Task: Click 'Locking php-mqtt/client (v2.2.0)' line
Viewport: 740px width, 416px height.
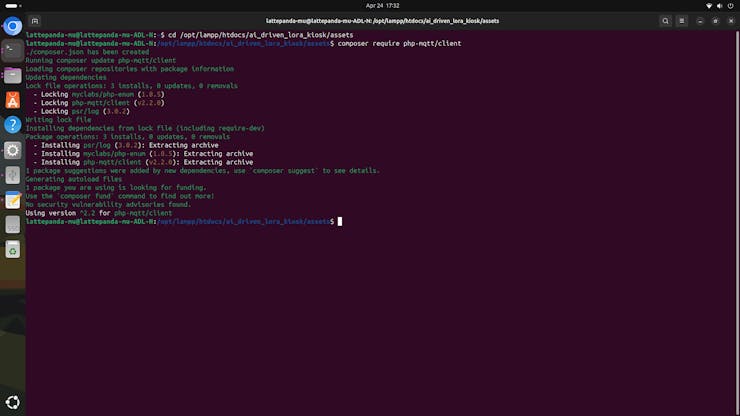Action: click(99, 103)
